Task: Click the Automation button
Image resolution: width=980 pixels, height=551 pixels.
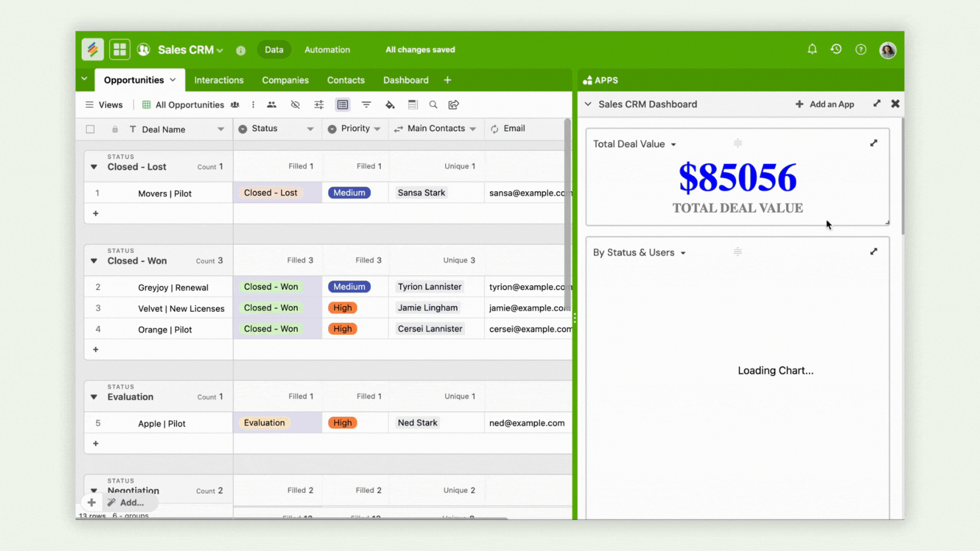Action: tap(327, 50)
